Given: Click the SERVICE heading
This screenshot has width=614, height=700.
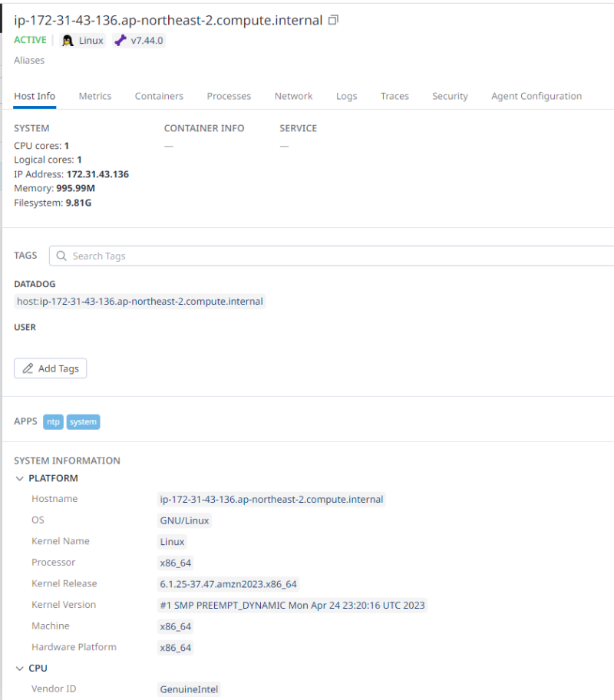Looking at the screenshot, I should coord(299,128).
